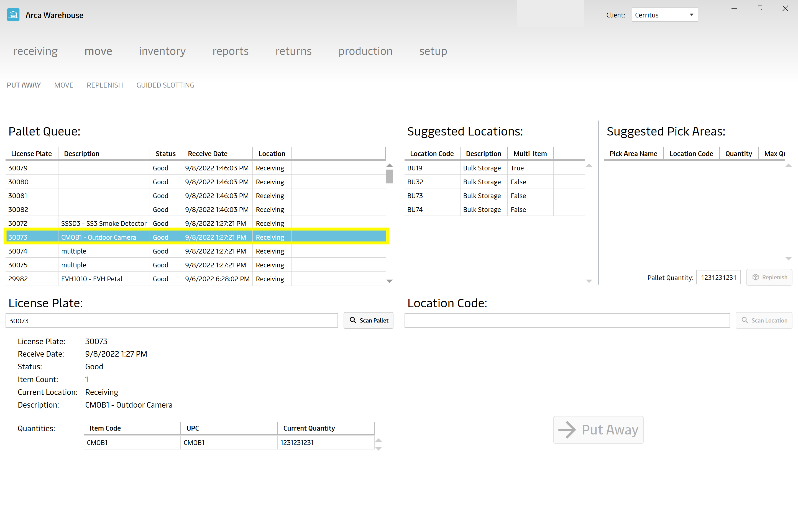Open the receiving menu

(36, 51)
